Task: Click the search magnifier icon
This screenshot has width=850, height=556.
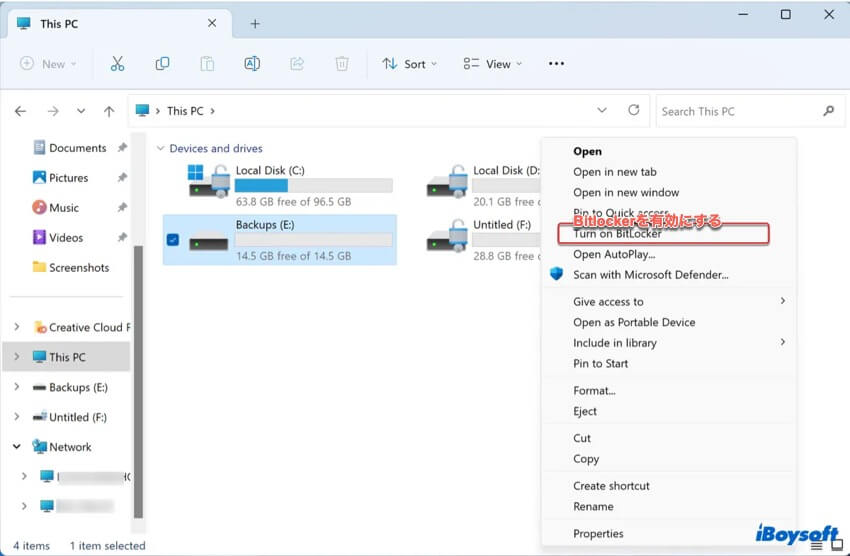Action: point(828,111)
